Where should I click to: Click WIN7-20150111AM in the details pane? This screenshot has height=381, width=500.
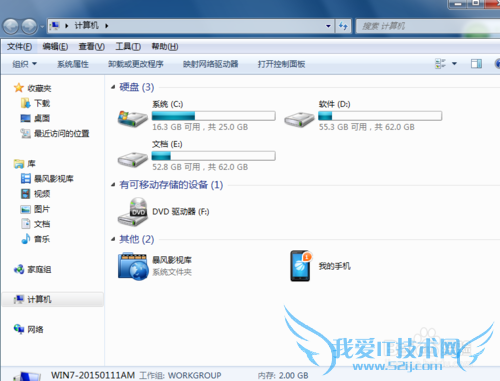click(93, 375)
